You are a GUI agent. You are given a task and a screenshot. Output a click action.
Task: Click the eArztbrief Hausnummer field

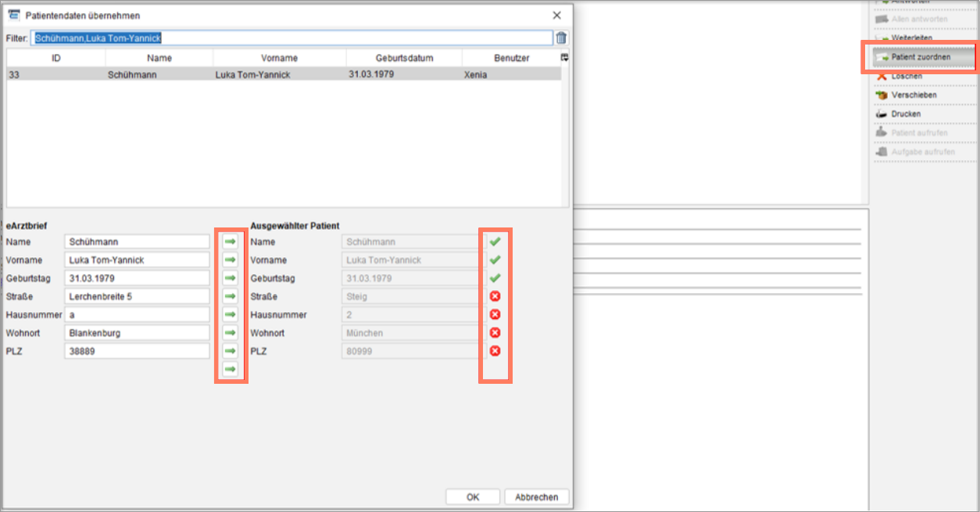click(x=137, y=314)
